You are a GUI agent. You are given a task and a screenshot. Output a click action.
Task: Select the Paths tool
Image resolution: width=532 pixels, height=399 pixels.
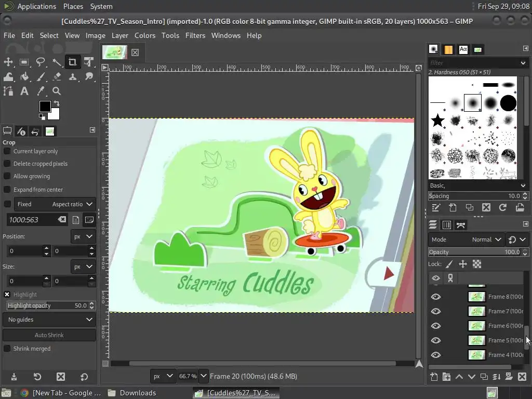click(8, 91)
